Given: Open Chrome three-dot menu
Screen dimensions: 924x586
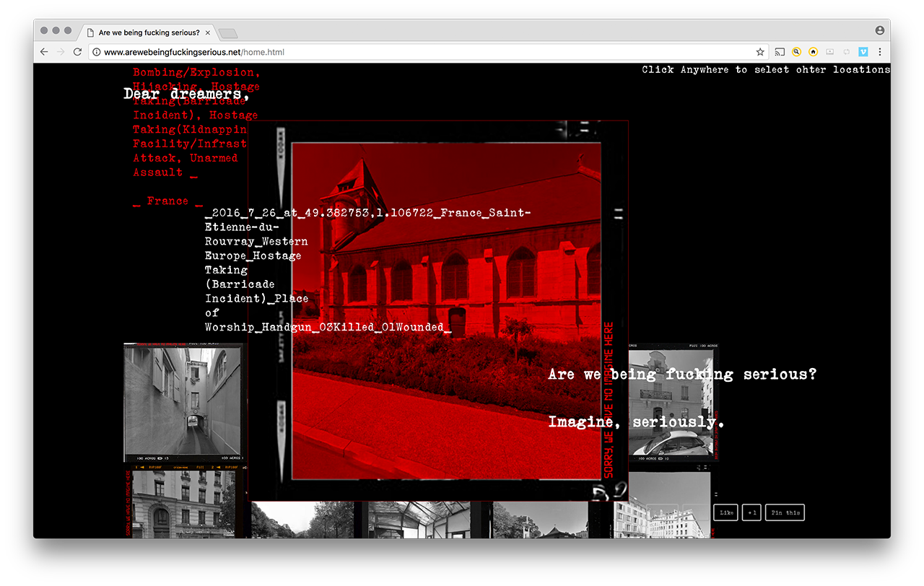Looking at the screenshot, I should tap(879, 52).
